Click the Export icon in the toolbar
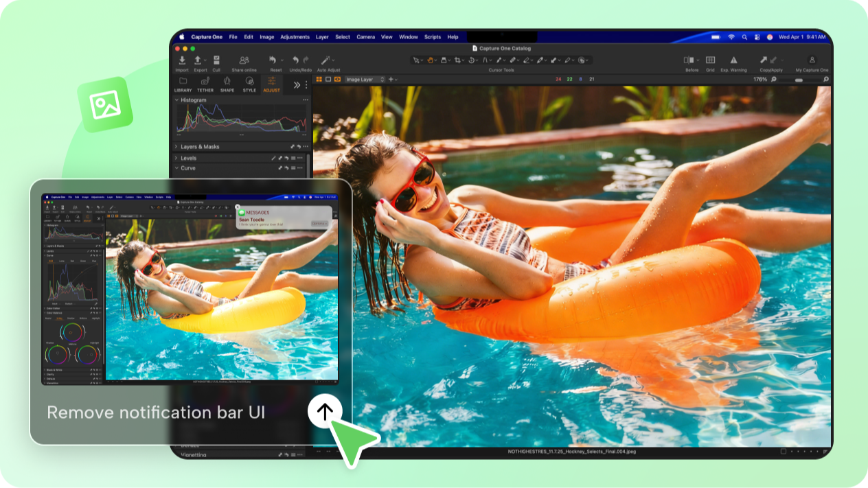Image resolution: width=868 pixels, height=488 pixels. [x=198, y=60]
